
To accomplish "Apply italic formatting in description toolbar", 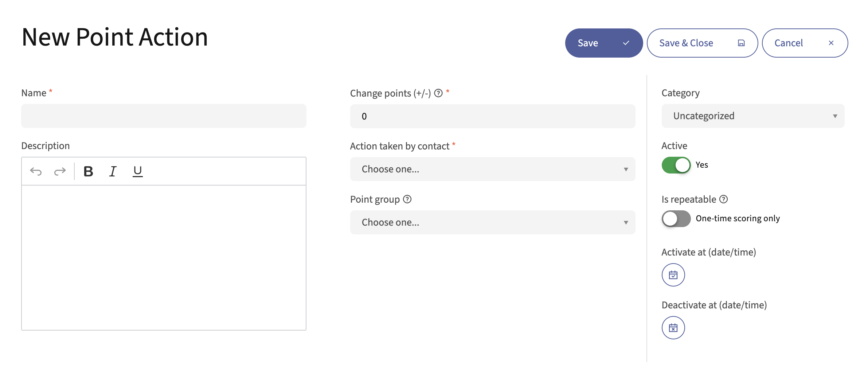I will 113,171.
